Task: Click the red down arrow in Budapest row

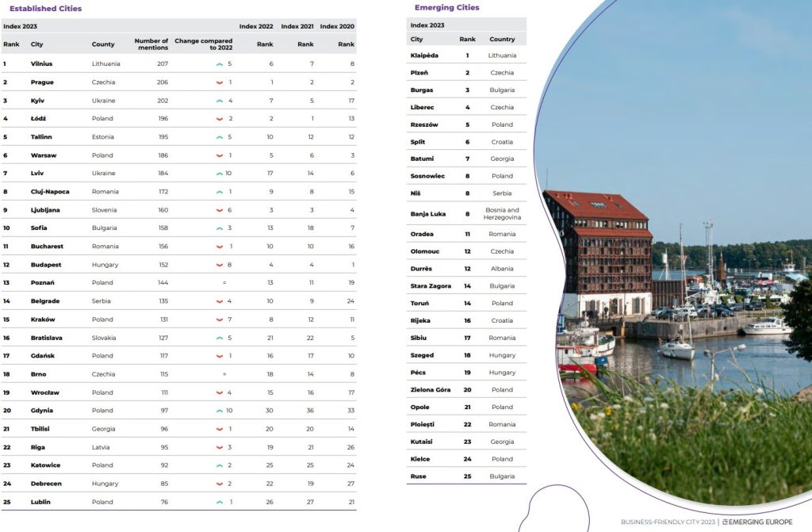Action: (x=220, y=265)
